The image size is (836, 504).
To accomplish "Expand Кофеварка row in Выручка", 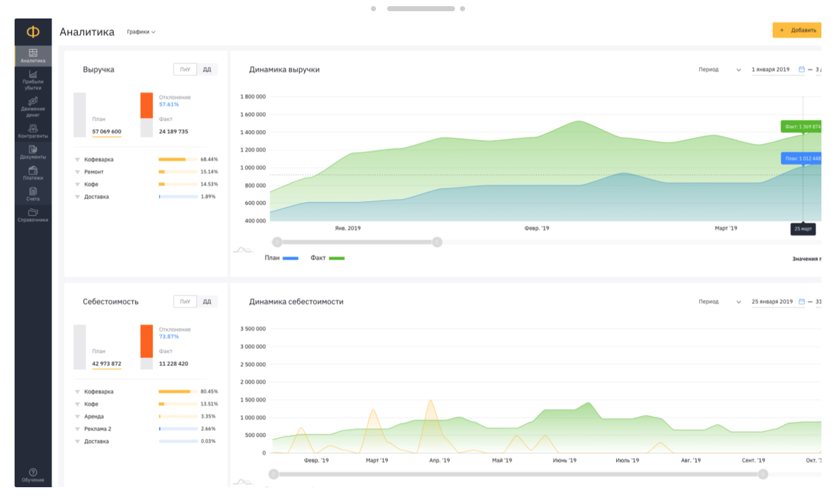I will point(77,160).
